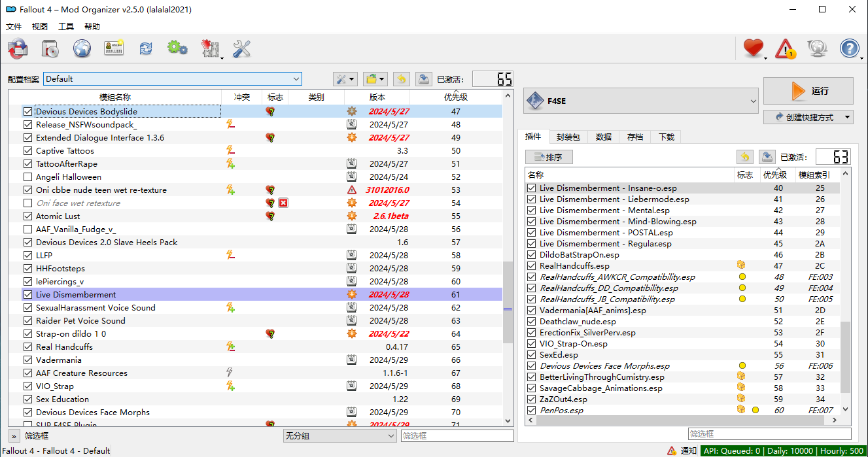Viewport: 868px width, 457px height.
Task: Open the green gears executables icon
Action: 177,48
